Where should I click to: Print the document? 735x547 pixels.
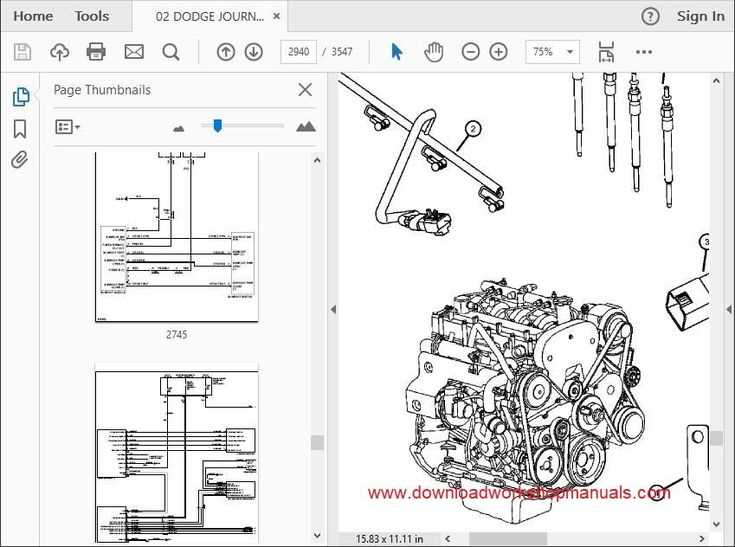[x=96, y=52]
